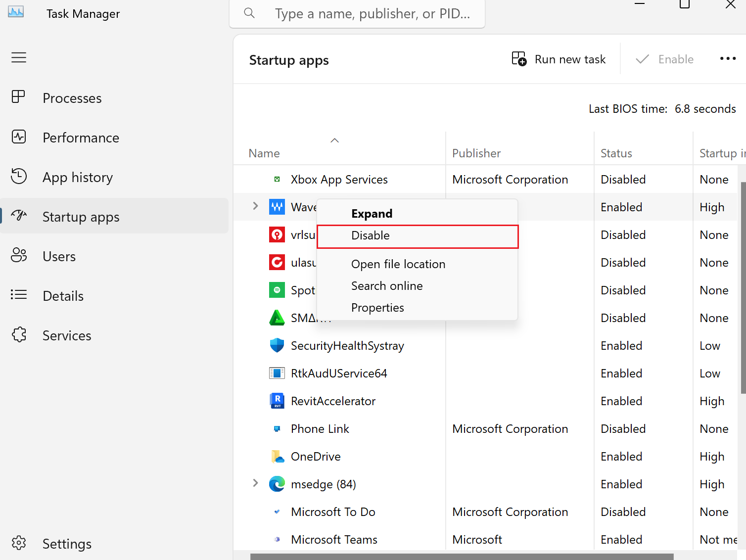
Task: Select Open file location from context menu
Action: pos(398,264)
